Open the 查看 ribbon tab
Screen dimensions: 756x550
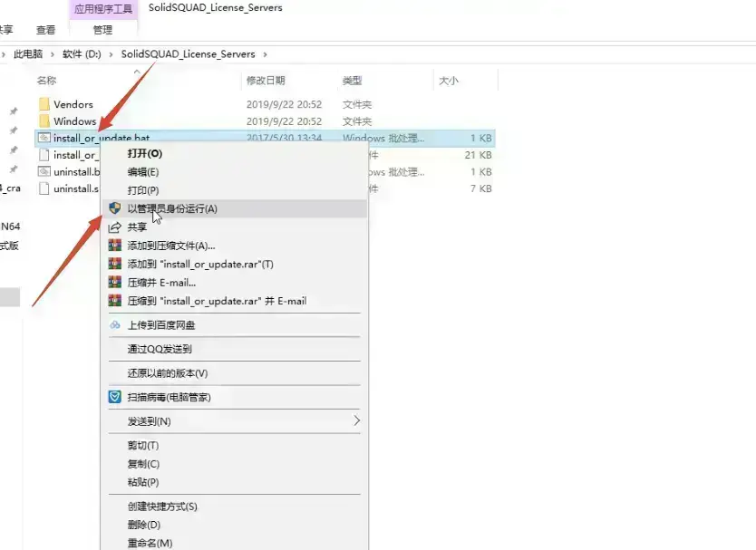click(46, 30)
